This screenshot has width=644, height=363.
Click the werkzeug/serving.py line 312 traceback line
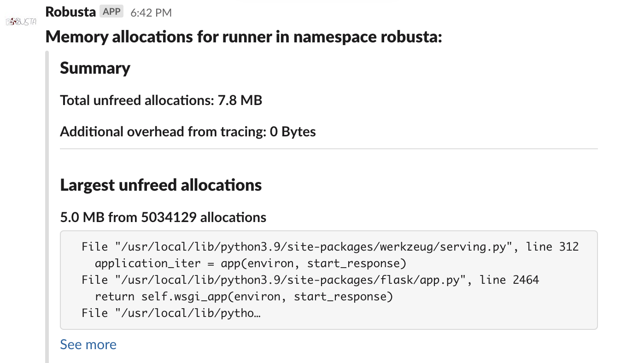pyautogui.click(x=330, y=246)
